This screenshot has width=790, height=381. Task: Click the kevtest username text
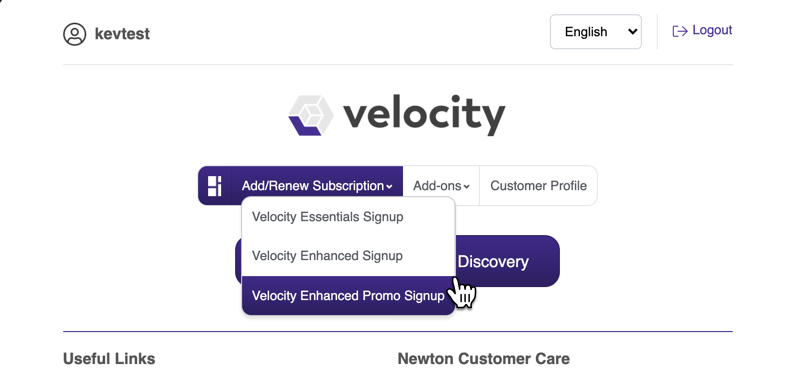pos(122,34)
